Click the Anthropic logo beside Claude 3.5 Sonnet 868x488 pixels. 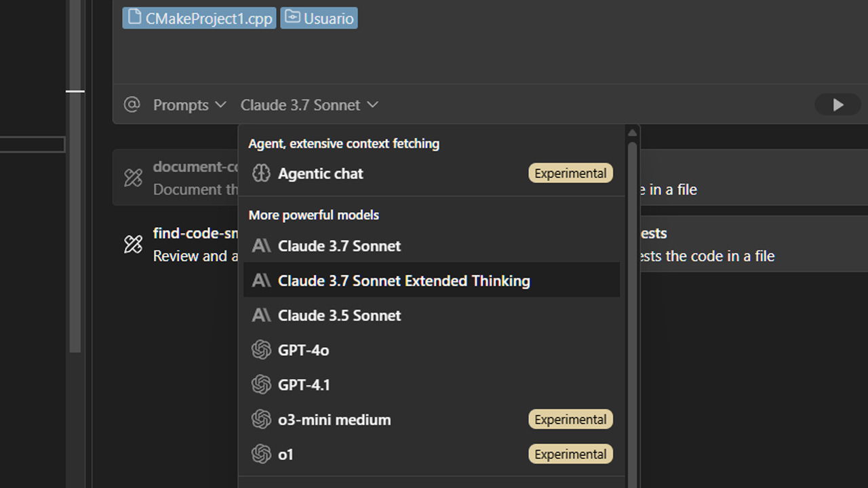(261, 316)
